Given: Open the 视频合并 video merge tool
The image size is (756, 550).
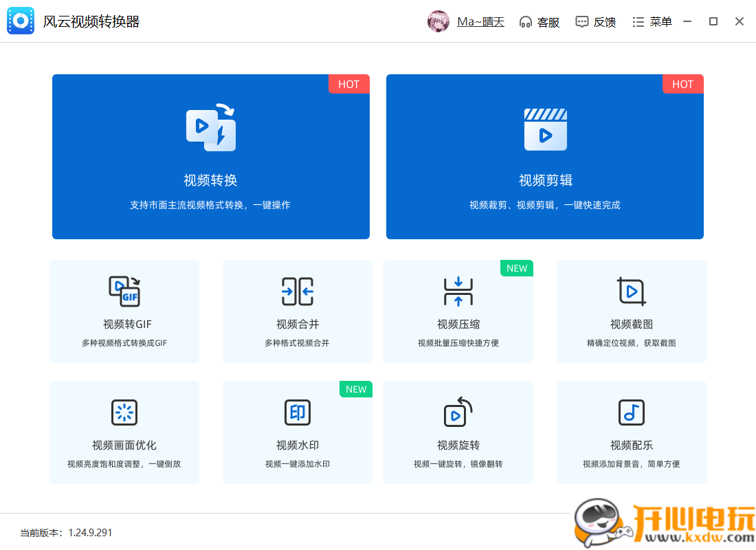Looking at the screenshot, I should click(x=297, y=311).
